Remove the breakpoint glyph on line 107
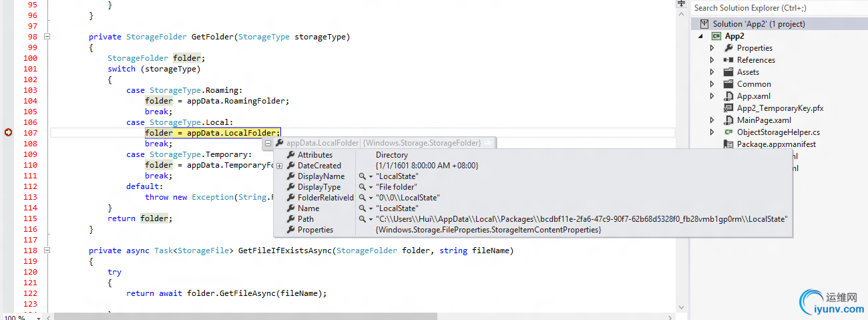868x320 pixels. 8,133
